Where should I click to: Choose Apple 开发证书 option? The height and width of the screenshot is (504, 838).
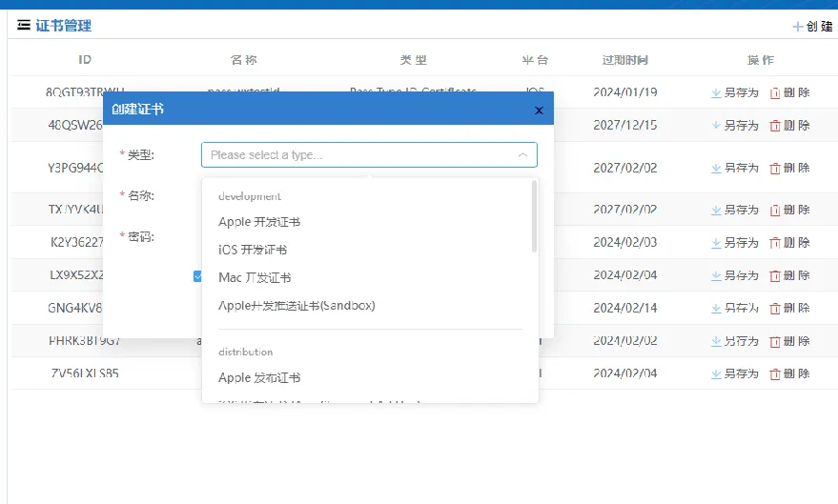259,222
